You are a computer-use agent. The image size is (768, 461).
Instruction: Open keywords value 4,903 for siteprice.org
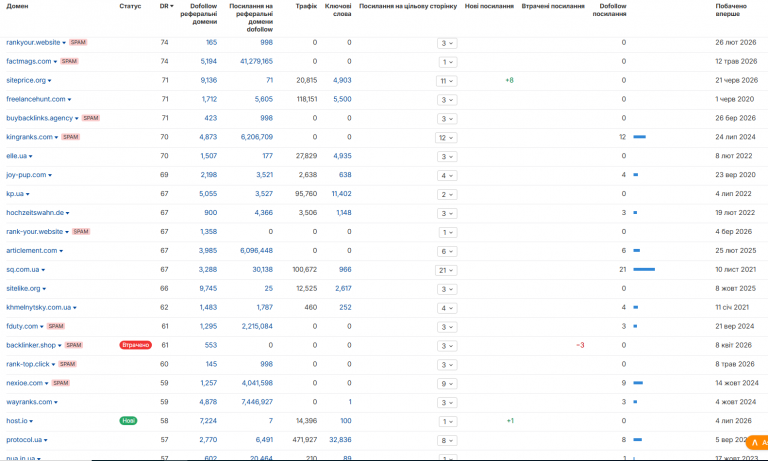pos(342,80)
